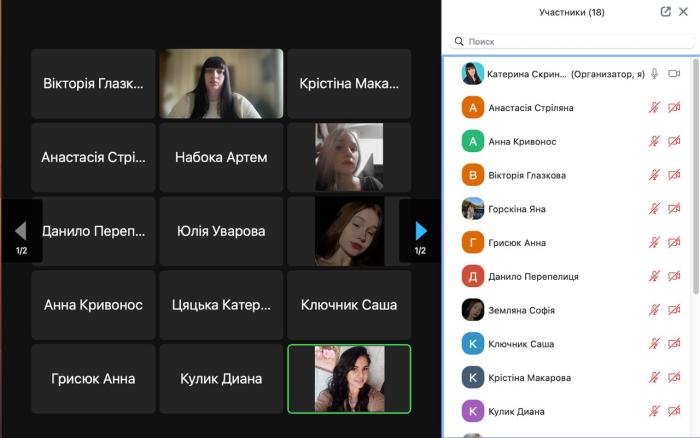
Task: Click the Юлія Уварова video tile
Action: pos(221,231)
